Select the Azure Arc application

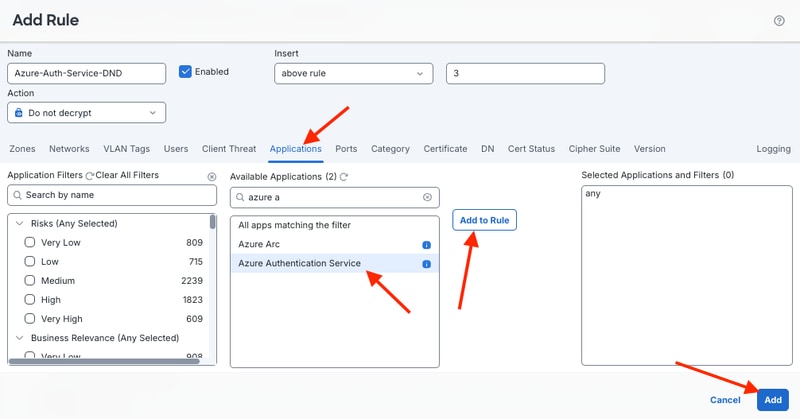(335, 244)
